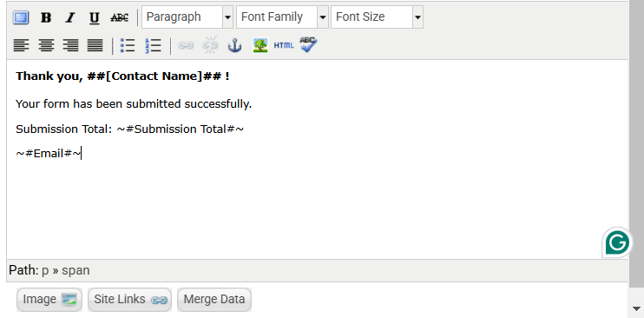Open the HTML source editor
644x318 pixels.
[284, 45]
